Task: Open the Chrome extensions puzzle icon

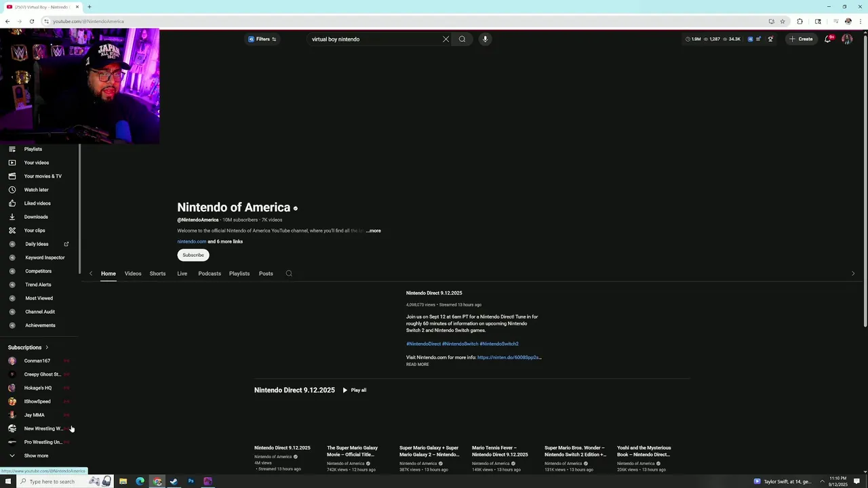Action: (800, 21)
